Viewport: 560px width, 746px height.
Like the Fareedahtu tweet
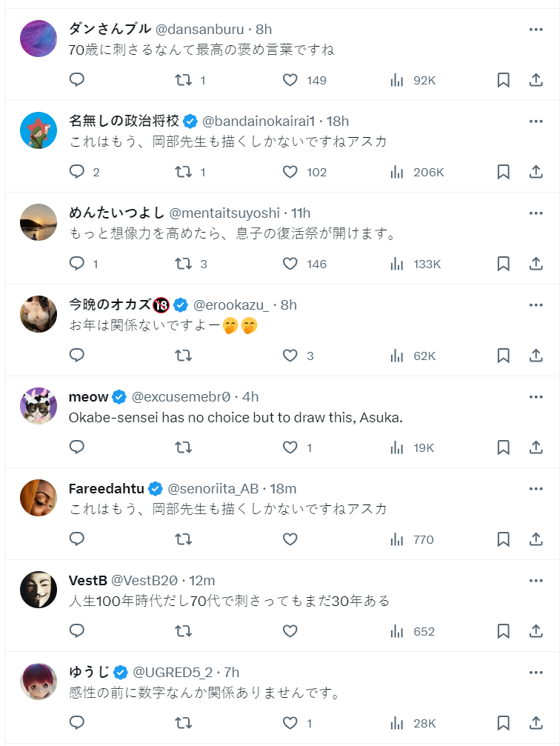point(290,539)
